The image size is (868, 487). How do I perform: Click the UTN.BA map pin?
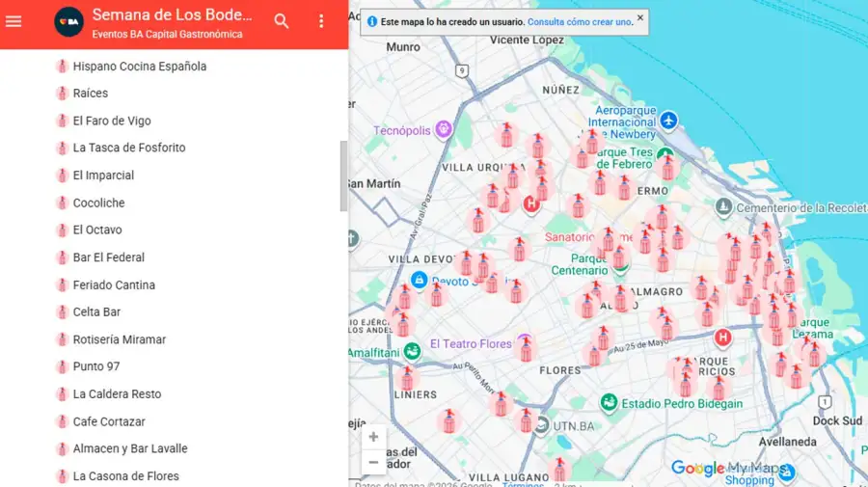pos(542,425)
